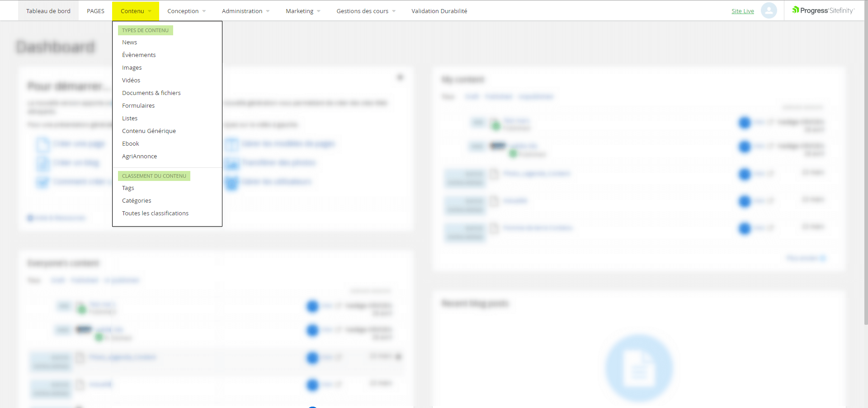Click the Progress Sitefinity logo
This screenshot has height=408, width=868.
823,10
